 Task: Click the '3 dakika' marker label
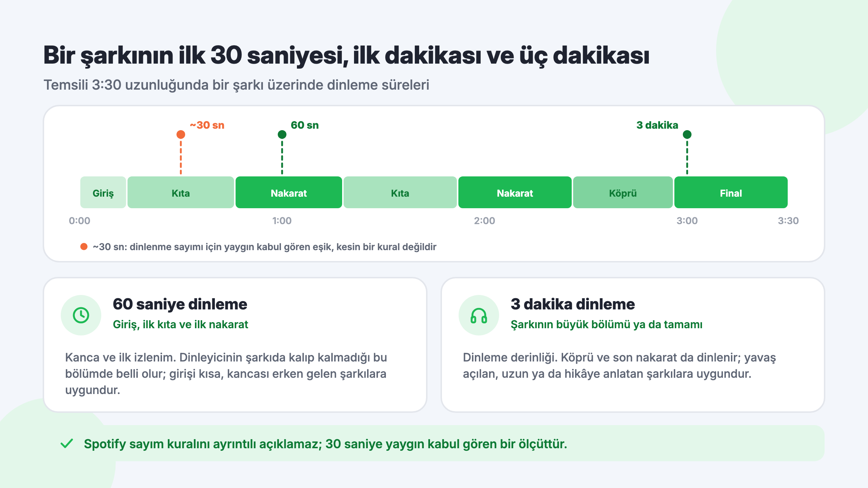(x=657, y=125)
